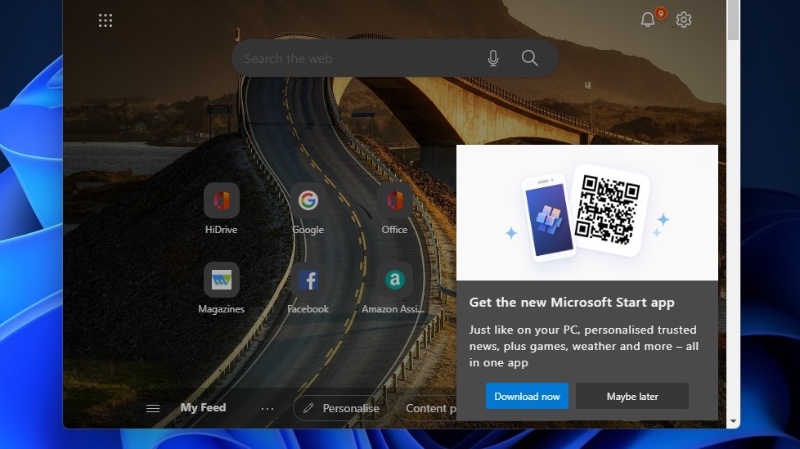Select the My Feed tab
The width and height of the screenshot is (800, 449).
[x=203, y=408]
